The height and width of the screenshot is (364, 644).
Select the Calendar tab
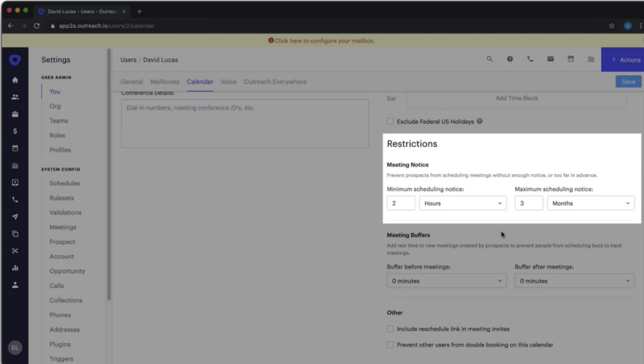point(200,82)
